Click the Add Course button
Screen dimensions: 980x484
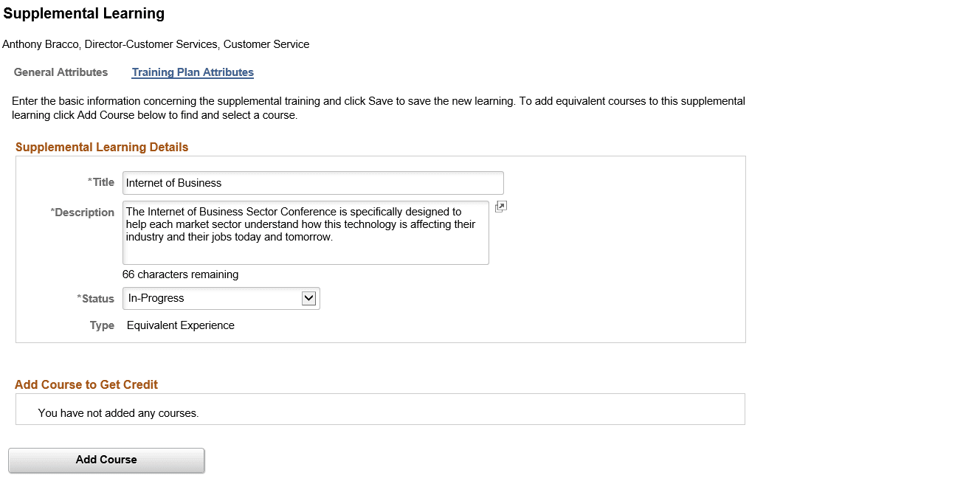coord(106,460)
